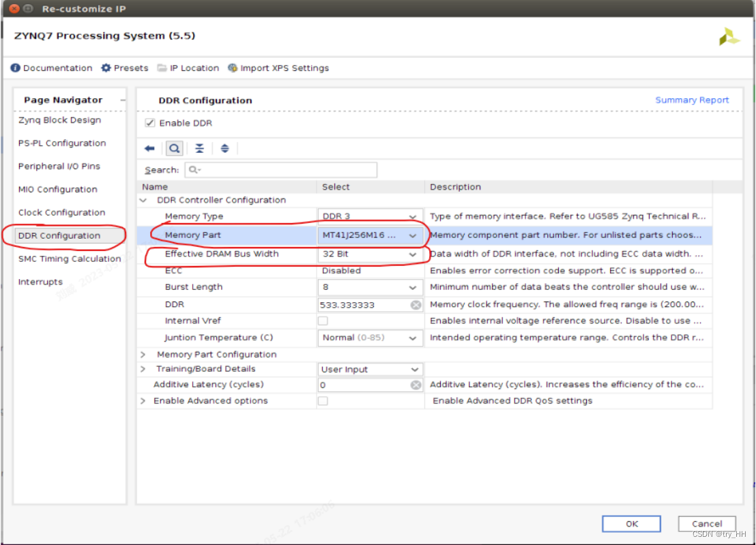This screenshot has height=545, width=756.
Task: Collapse DDR Controller Configuration group
Action: click(x=143, y=200)
